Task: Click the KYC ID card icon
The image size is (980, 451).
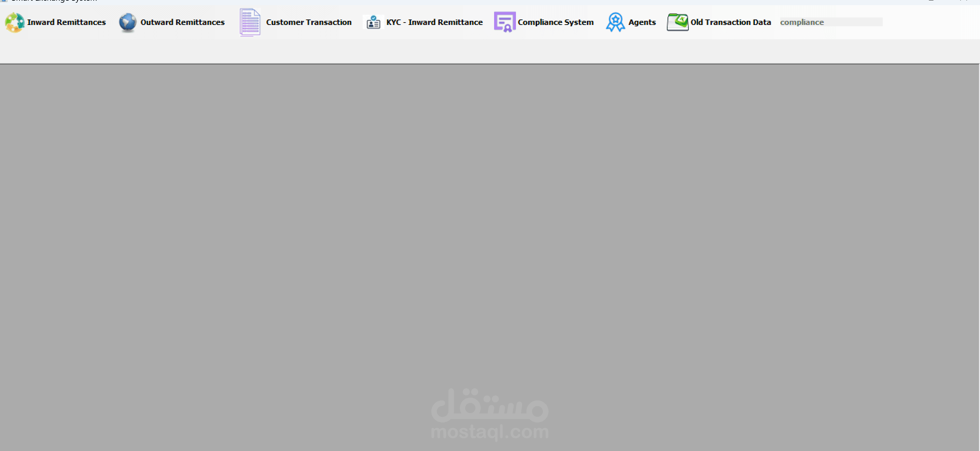Action: [373, 23]
